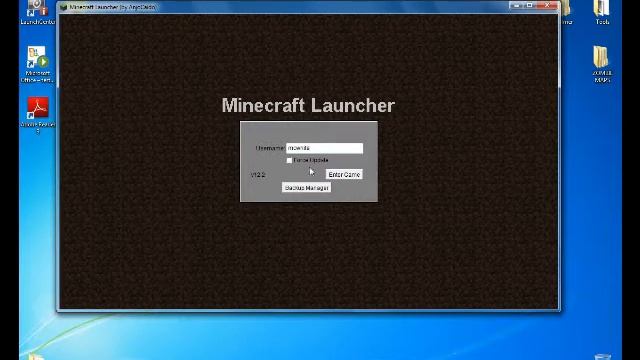
Task: Open the Backup Manager
Action: (x=307, y=188)
